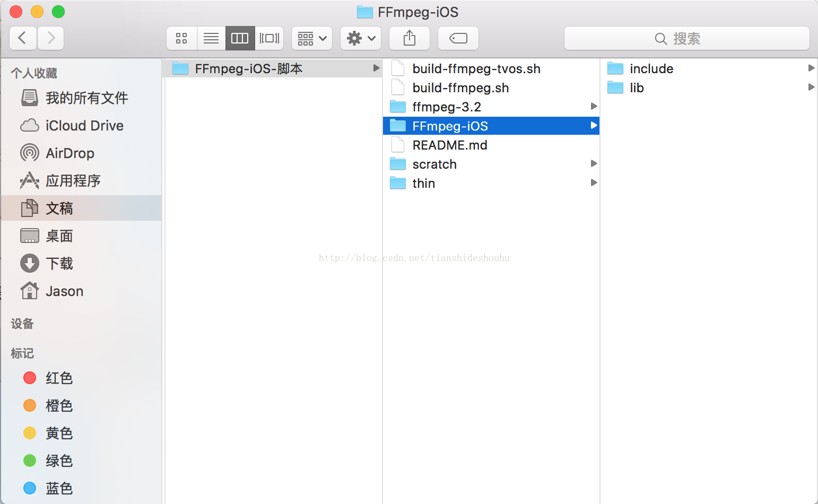Screen dimensions: 818x504
Task: Click the build-ffmpeg-tvos.sh document icon
Action: pyautogui.click(x=398, y=68)
